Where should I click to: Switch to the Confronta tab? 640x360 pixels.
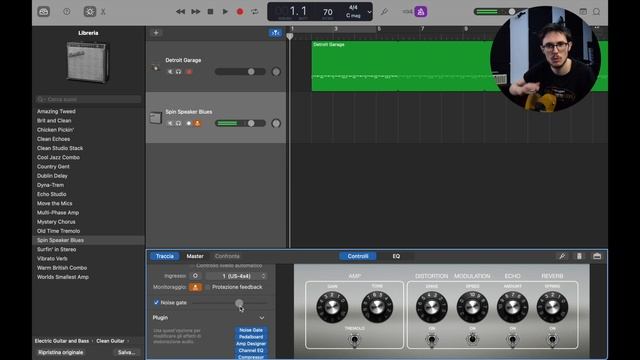227,256
